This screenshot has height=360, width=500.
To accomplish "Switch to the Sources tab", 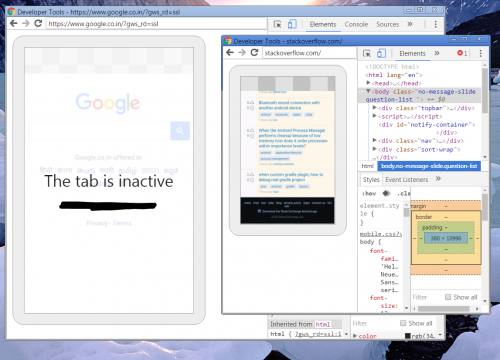I will point(387,24).
